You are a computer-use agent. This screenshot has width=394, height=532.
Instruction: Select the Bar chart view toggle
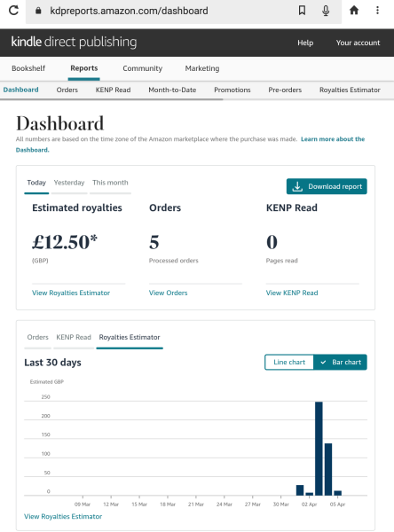(x=341, y=363)
